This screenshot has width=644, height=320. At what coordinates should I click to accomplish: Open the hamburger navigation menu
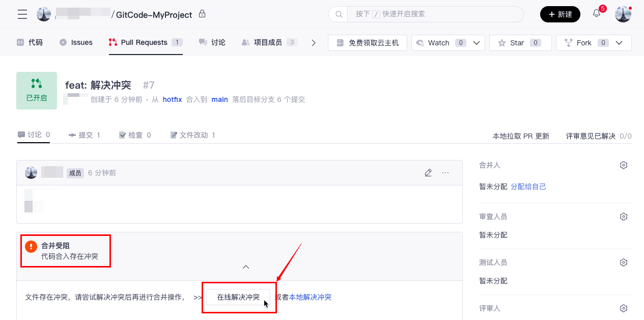click(22, 14)
